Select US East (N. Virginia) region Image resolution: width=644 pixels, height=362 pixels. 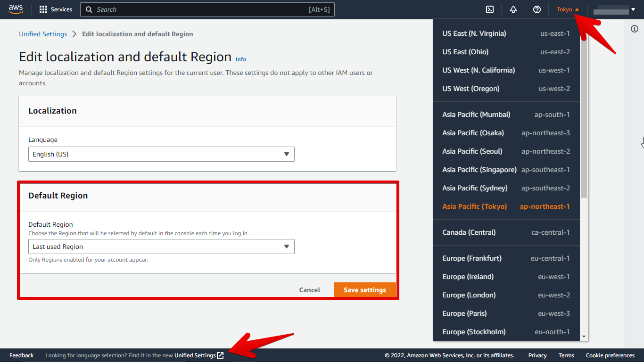pos(506,33)
